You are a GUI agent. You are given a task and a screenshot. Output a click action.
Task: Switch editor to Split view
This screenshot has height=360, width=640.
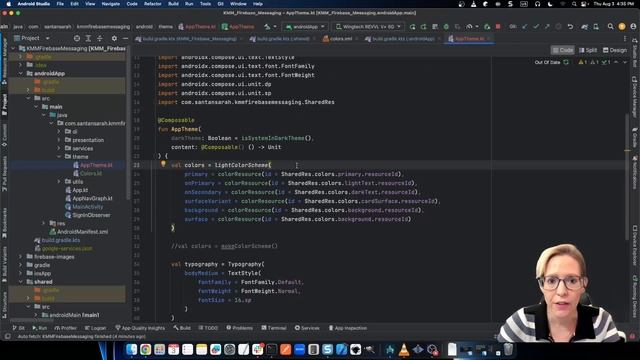click(x=588, y=50)
